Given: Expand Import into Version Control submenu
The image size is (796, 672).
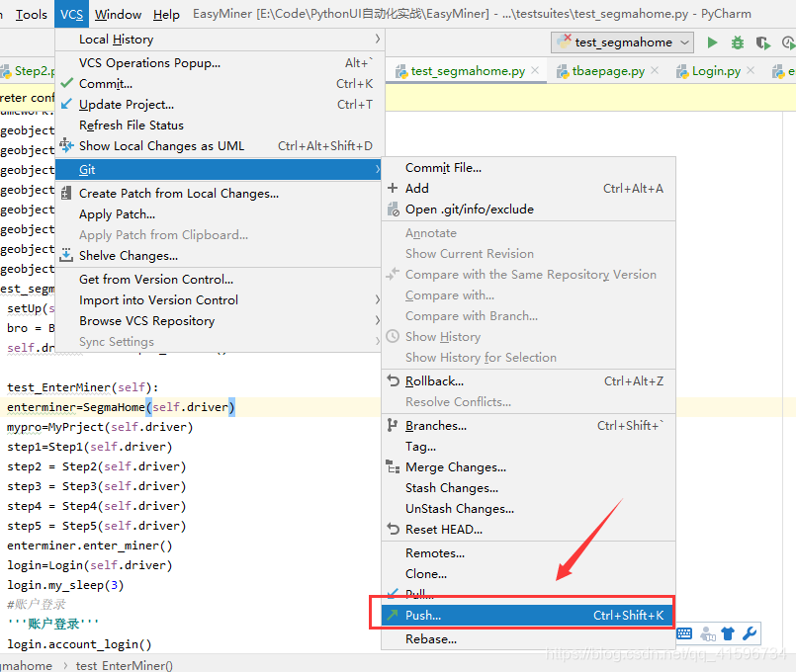Looking at the screenshot, I should coord(219,300).
